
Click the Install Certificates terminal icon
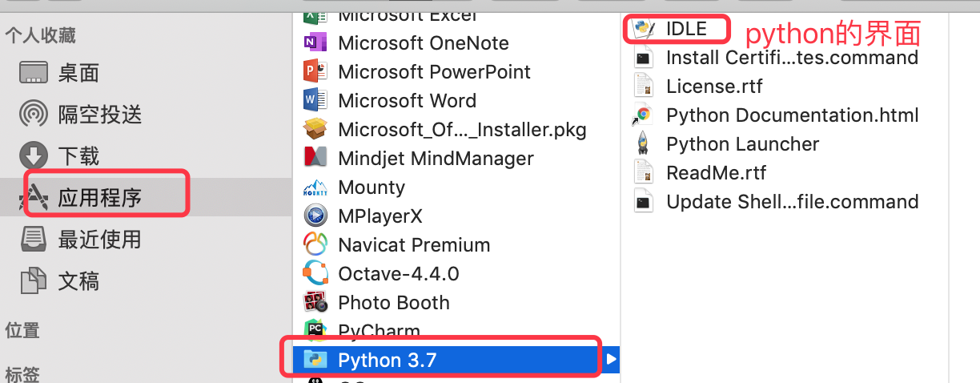[643, 58]
